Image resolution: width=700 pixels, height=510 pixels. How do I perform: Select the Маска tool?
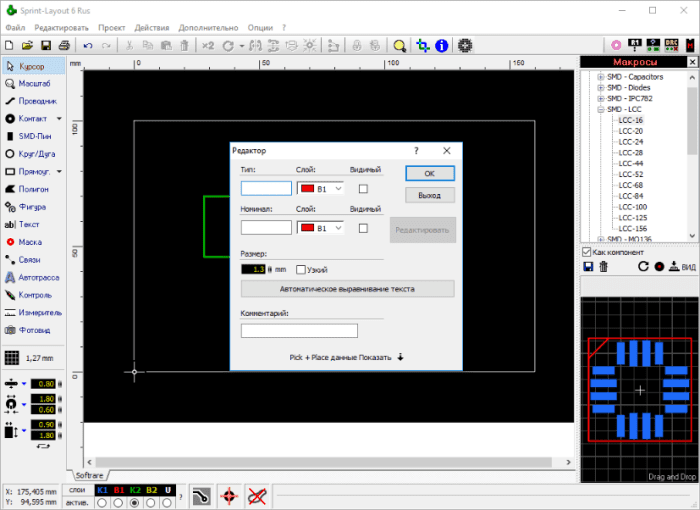tap(33, 242)
